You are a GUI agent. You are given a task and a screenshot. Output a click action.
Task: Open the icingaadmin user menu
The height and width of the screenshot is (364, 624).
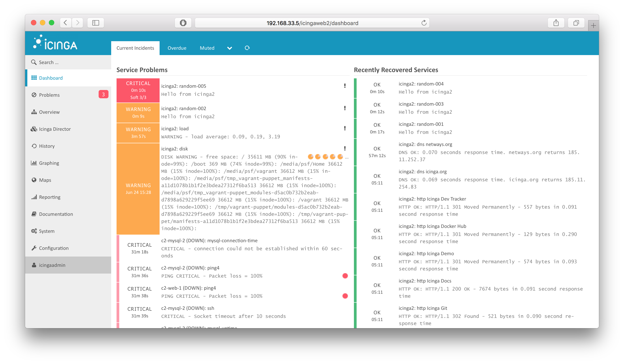click(52, 265)
